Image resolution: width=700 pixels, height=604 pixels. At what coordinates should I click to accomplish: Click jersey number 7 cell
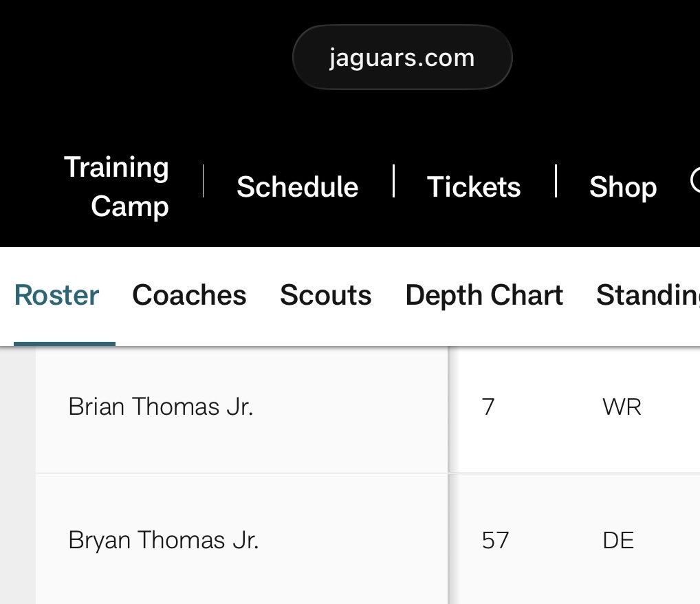[x=488, y=407]
